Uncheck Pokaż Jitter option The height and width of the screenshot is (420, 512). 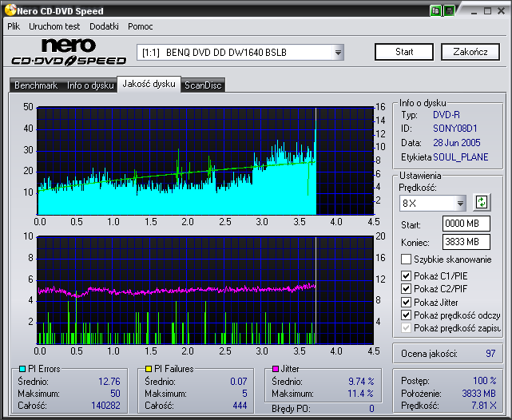click(x=406, y=302)
